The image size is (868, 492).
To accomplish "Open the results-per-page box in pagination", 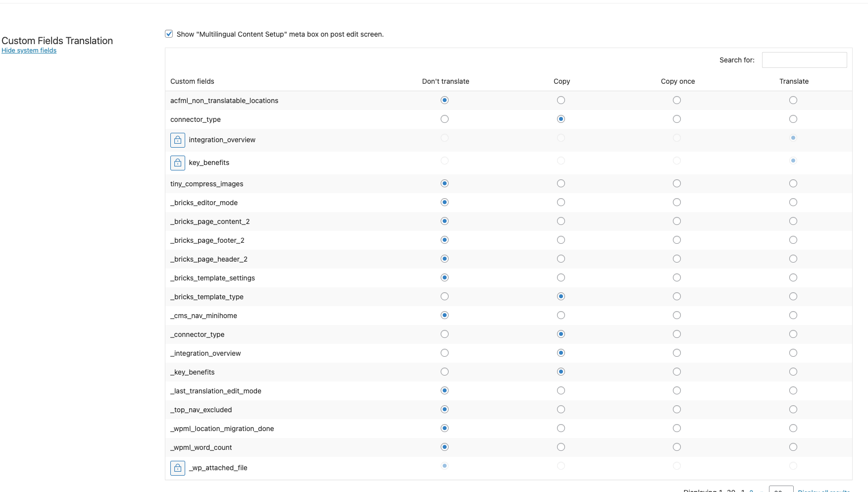I will pyautogui.click(x=781, y=490).
